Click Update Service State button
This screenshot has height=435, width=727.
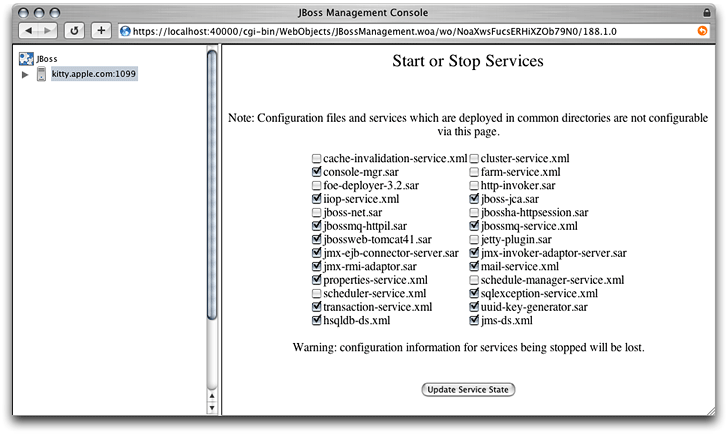click(x=468, y=390)
